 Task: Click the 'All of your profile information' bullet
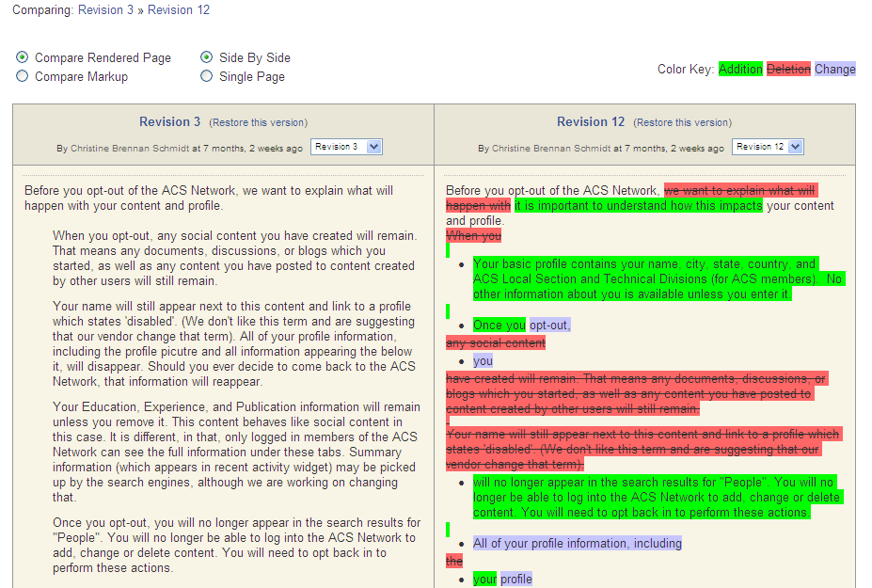(577, 543)
